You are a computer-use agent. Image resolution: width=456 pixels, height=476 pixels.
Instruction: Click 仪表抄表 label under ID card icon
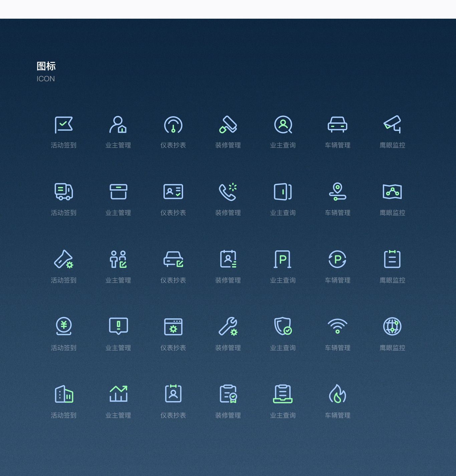point(173,213)
